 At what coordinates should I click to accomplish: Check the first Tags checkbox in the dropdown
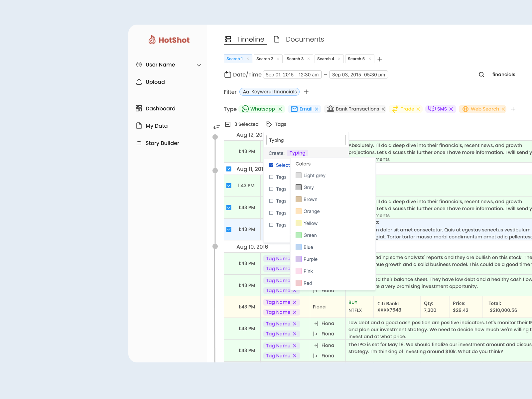coord(271,177)
